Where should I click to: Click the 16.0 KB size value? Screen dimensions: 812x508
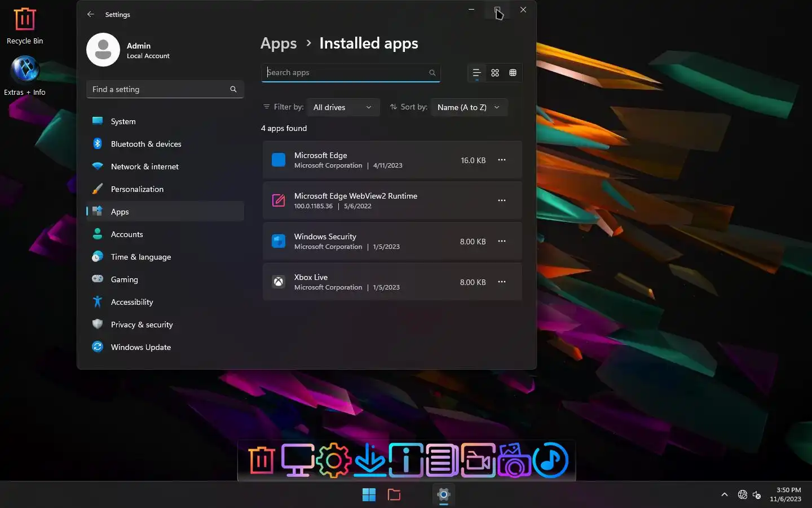click(473, 160)
